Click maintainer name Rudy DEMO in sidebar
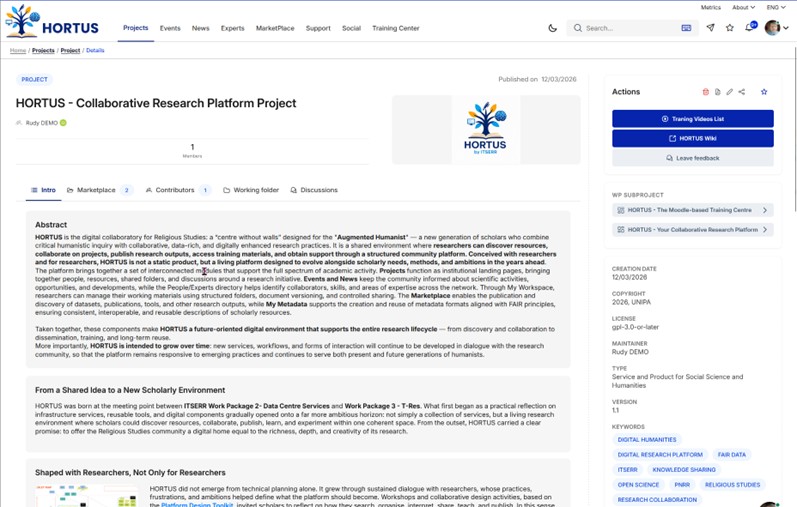 coord(630,352)
